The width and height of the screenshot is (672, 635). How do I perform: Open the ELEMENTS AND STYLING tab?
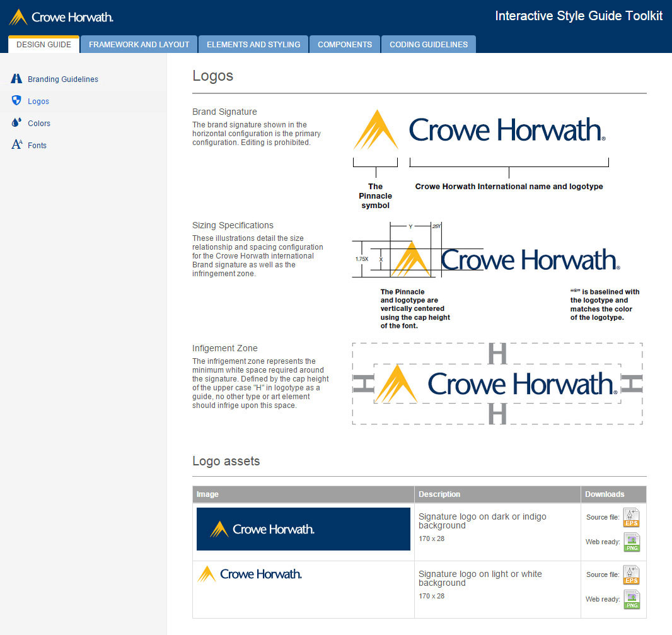pyautogui.click(x=253, y=44)
